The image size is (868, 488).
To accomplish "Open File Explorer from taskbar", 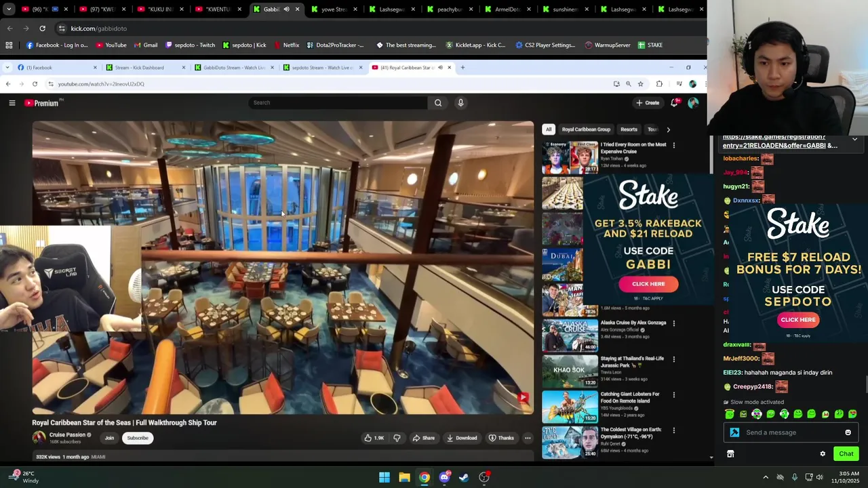I will [404, 477].
